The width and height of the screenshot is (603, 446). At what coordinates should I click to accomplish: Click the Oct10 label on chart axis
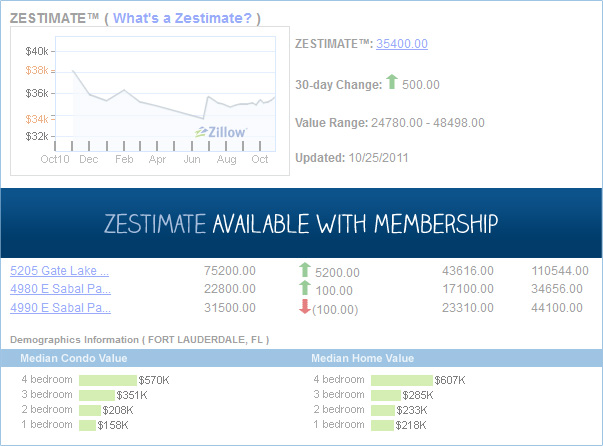(55, 159)
